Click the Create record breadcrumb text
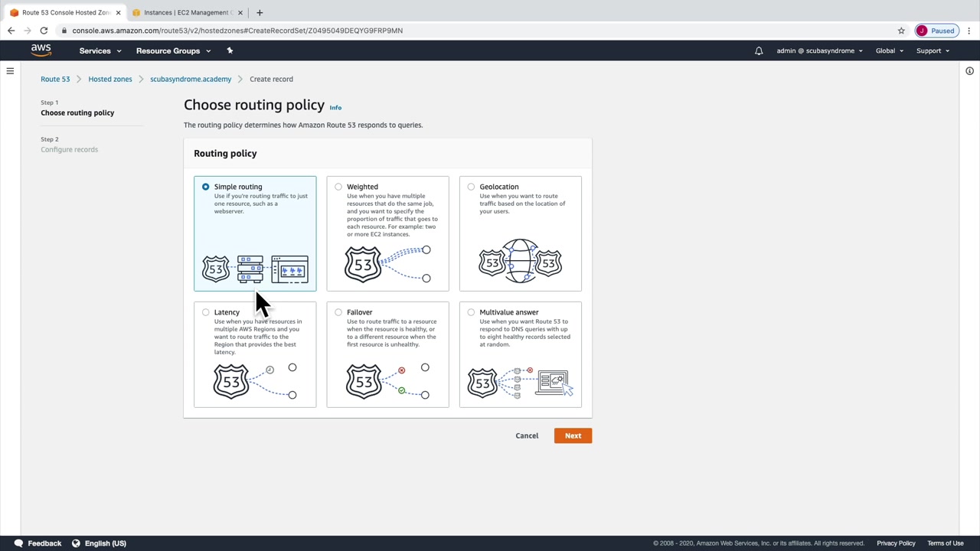This screenshot has width=980, height=551. point(271,79)
